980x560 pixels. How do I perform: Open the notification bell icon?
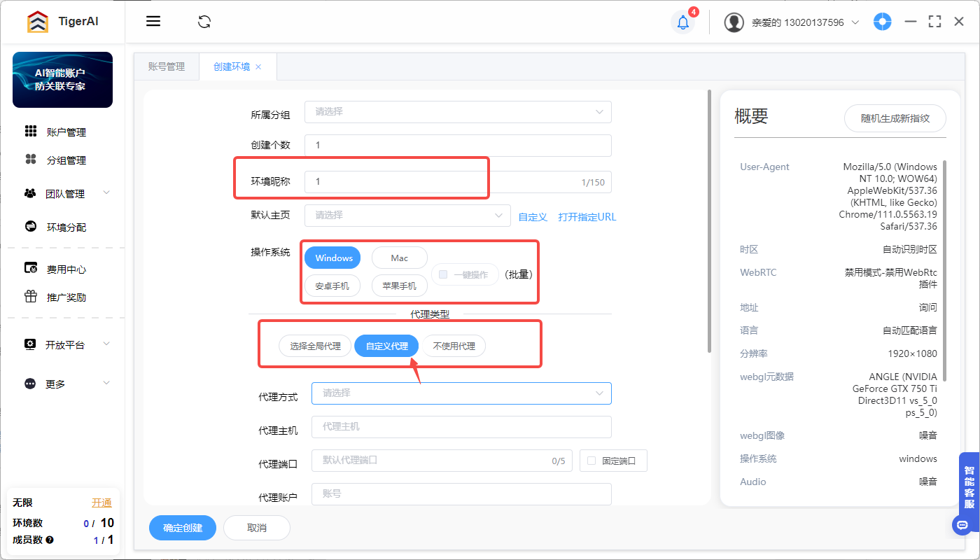point(683,22)
